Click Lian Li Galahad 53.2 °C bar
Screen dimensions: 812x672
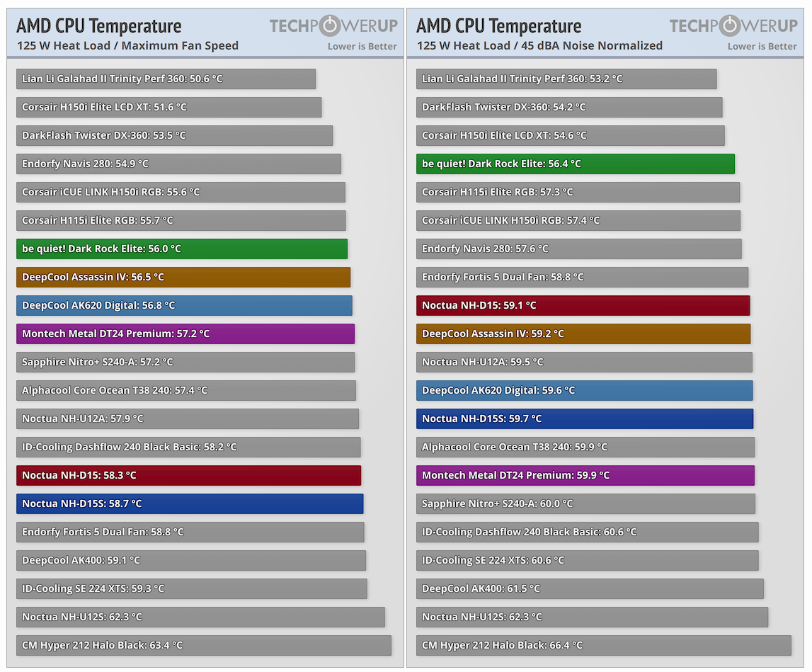[566, 79]
